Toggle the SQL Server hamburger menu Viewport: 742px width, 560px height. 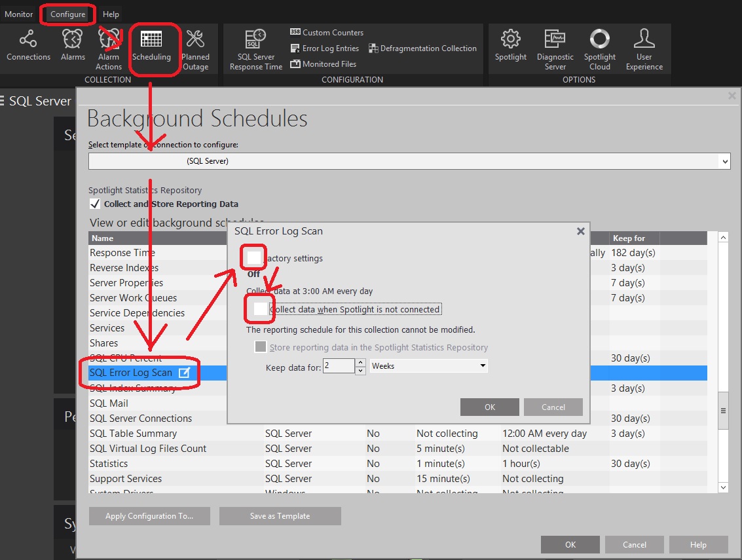2,101
